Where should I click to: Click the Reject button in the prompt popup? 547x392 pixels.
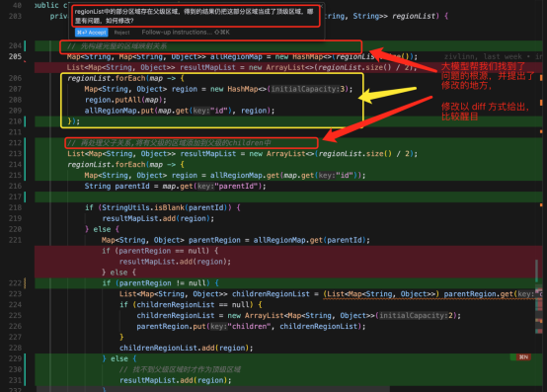tap(121, 33)
